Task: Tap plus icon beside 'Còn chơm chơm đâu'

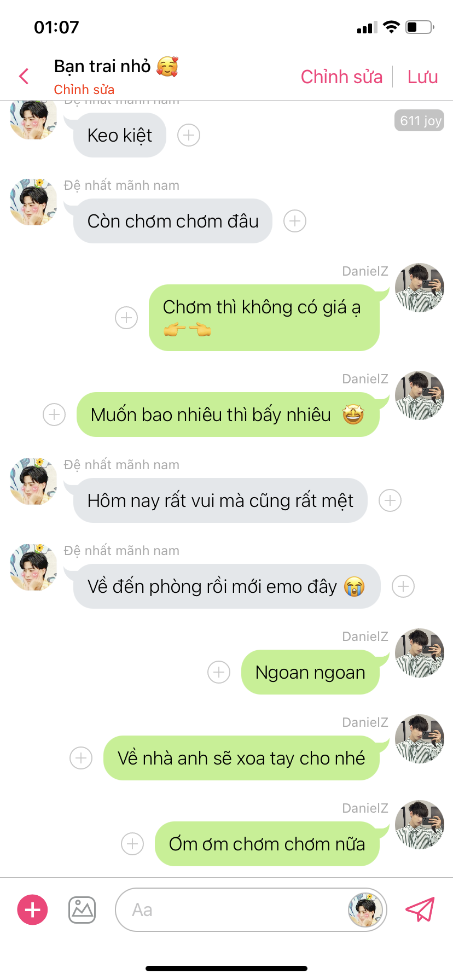Action: [295, 221]
